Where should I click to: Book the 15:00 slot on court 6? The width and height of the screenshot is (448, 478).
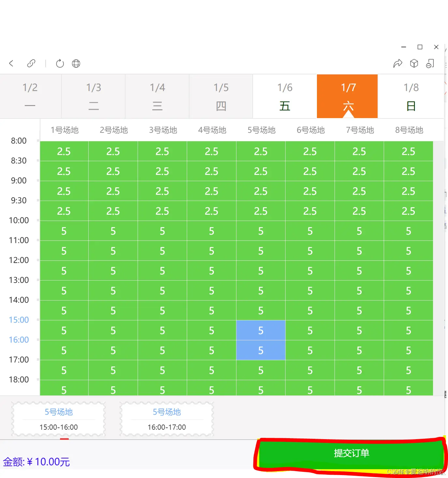pos(310,331)
